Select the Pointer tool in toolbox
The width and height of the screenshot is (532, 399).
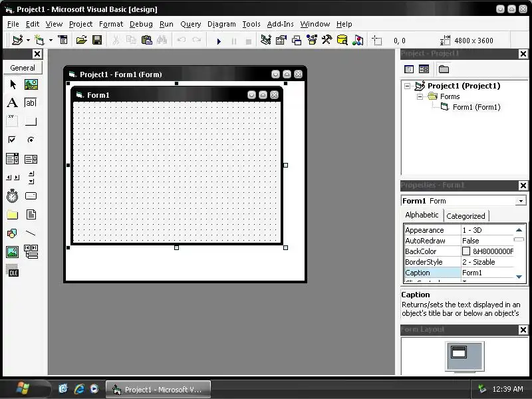pyautogui.click(x=13, y=84)
